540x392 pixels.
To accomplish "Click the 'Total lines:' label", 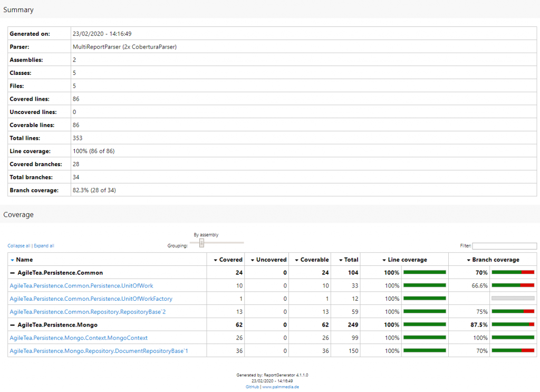I will (x=25, y=138).
